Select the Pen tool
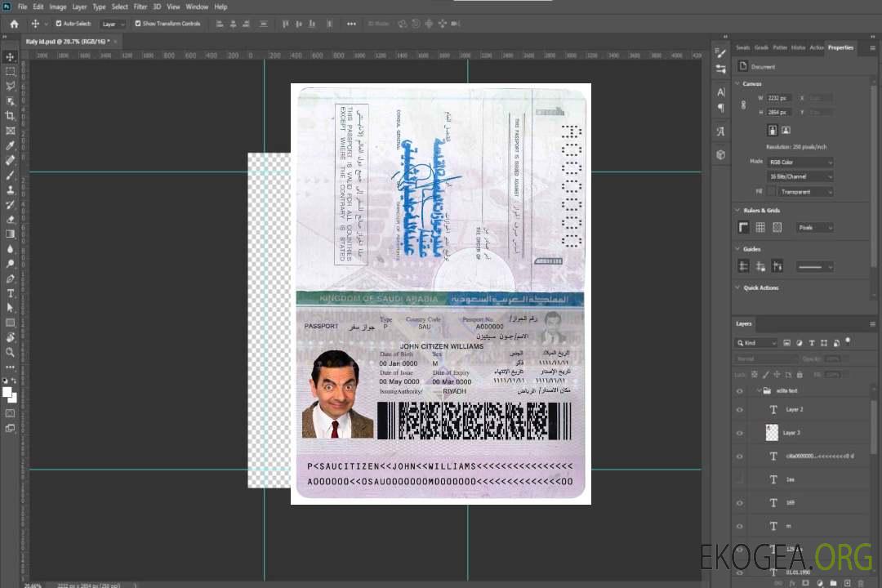This screenshot has width=882, height=588. (x=10, y=278)
